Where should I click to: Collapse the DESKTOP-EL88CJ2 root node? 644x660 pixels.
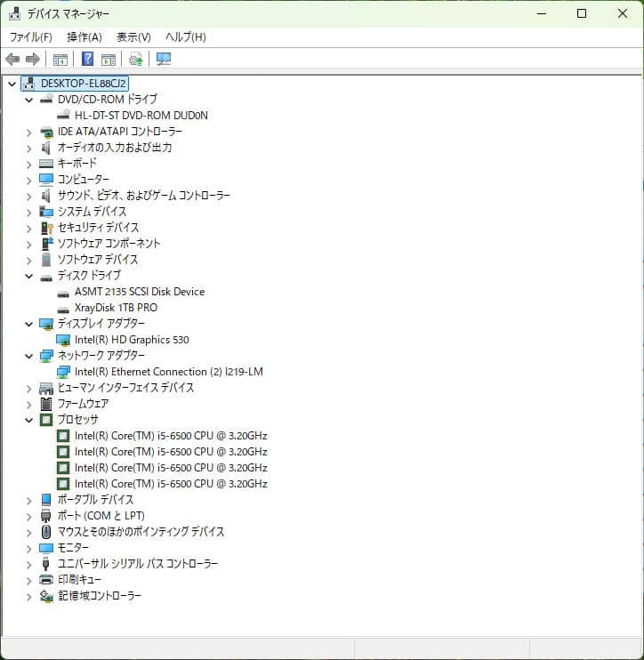coord(12,84)
